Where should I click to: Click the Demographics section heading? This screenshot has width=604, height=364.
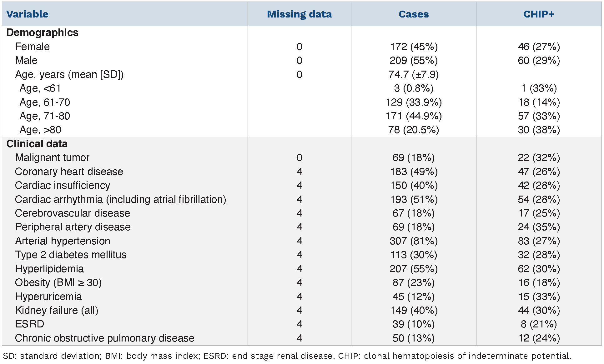42,32
